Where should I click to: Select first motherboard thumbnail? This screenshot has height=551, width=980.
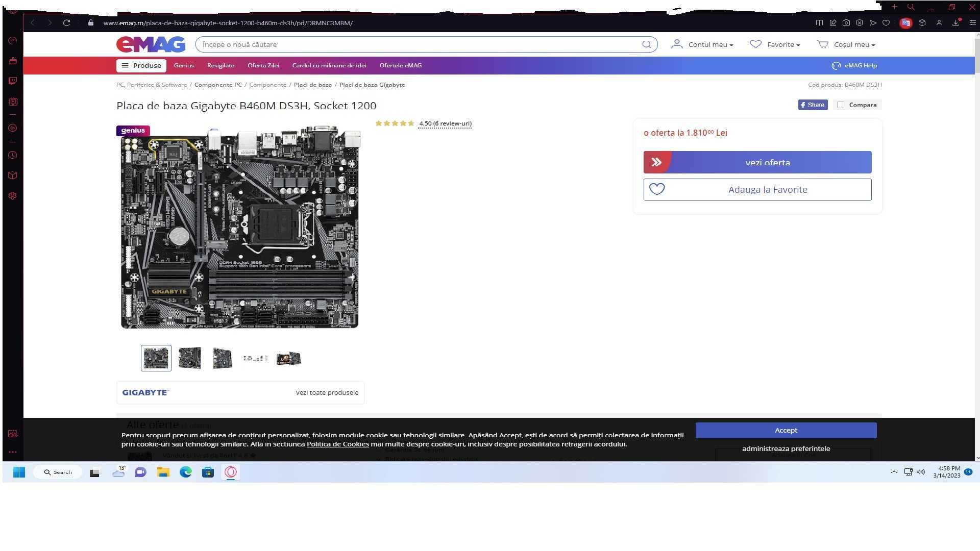(x=156, y=358)
